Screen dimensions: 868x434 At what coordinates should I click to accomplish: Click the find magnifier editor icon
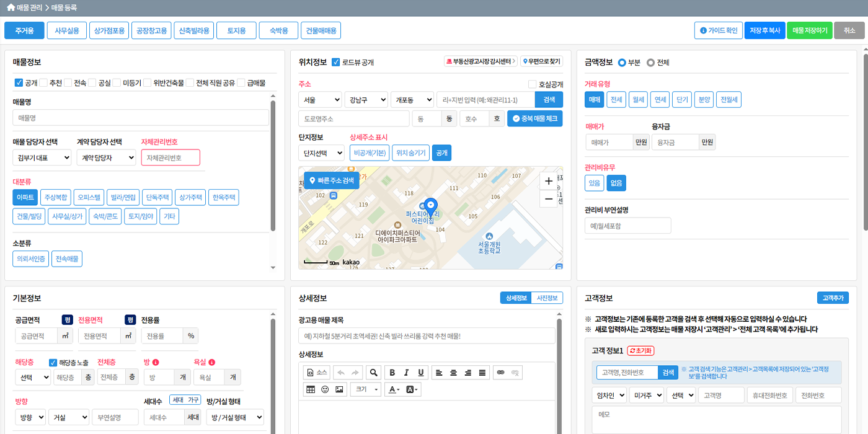pos(373,373)
